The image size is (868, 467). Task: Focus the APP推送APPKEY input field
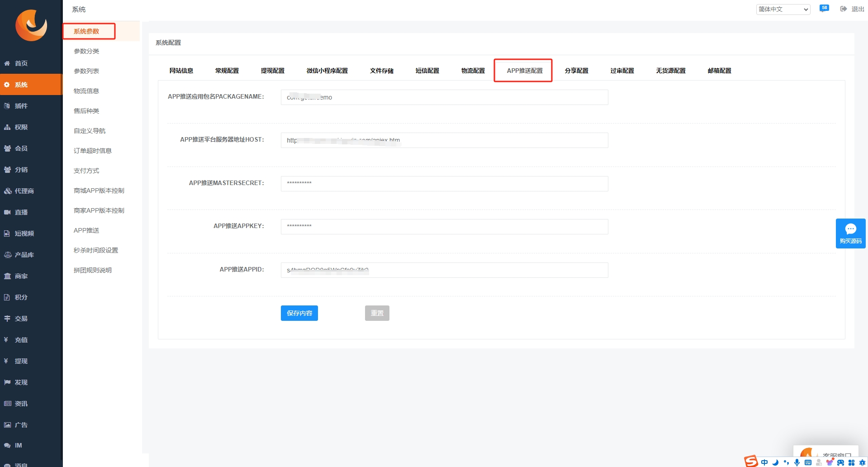click(444, 227)
